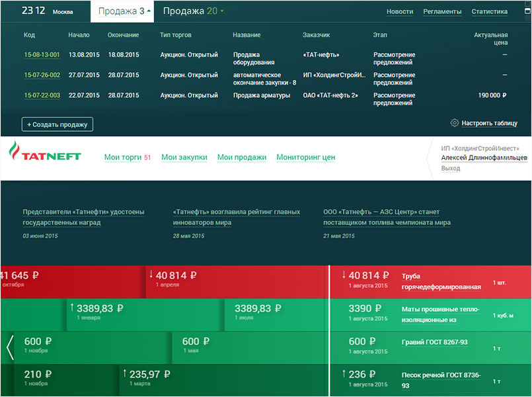Select the Гравий ГОСТ 8267-93 item
Image resolution: width=532 pixels, height=397 pixels.
click(x=434, y=342)
